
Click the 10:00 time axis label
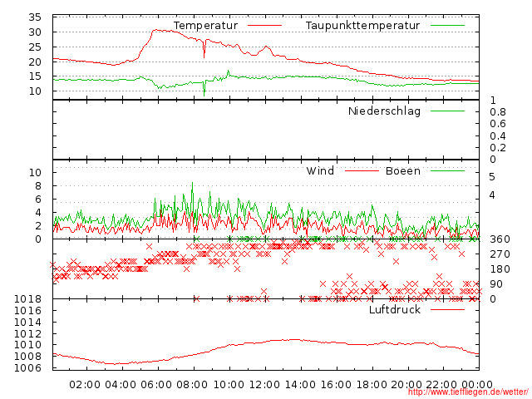(229, 385)
